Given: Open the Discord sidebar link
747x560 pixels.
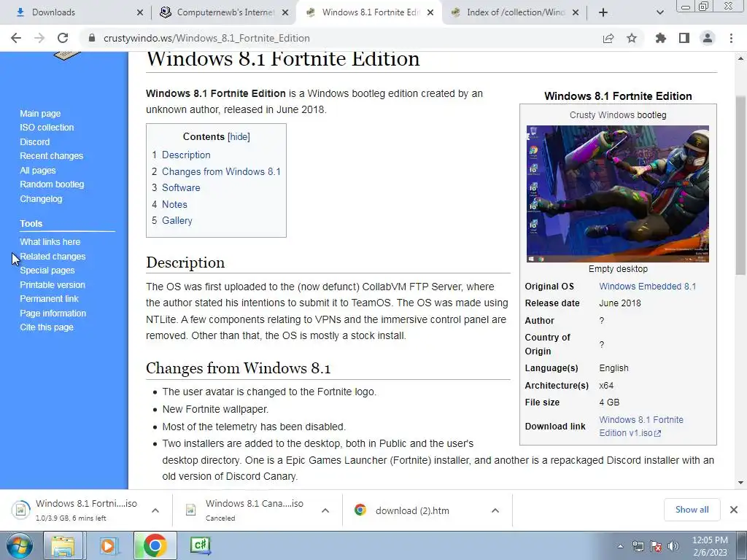Looking at the screenshot, I should point(35,142).
